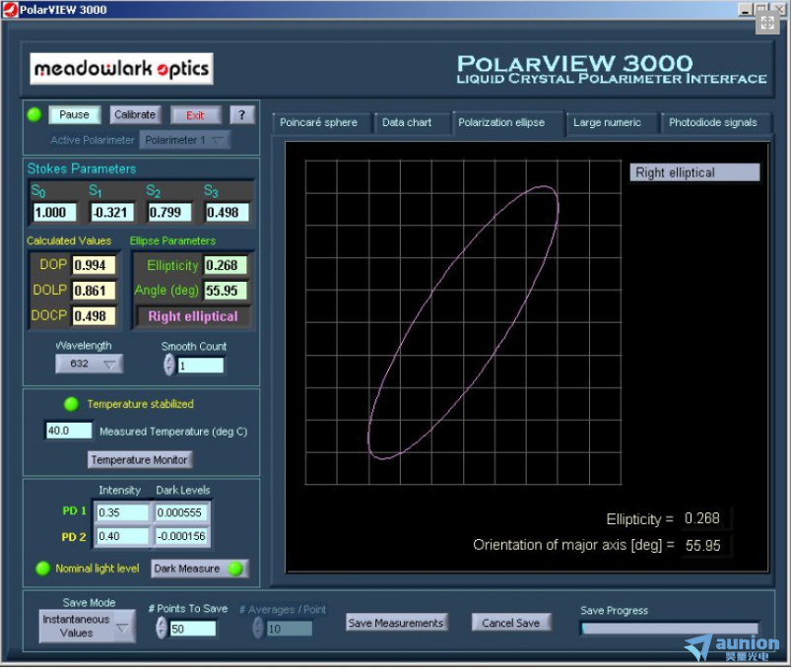Open the Temperature Monitor
This screenshot has width=791, height=672.
139,460
